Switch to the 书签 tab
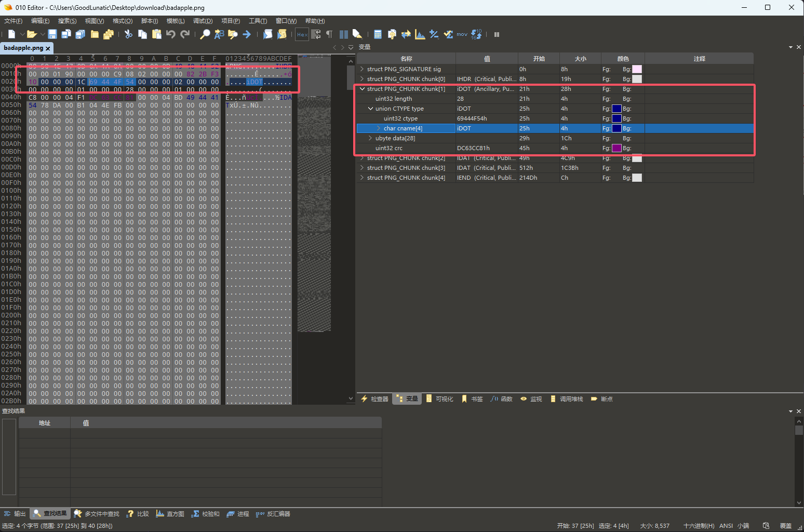 tap(472, 399)
